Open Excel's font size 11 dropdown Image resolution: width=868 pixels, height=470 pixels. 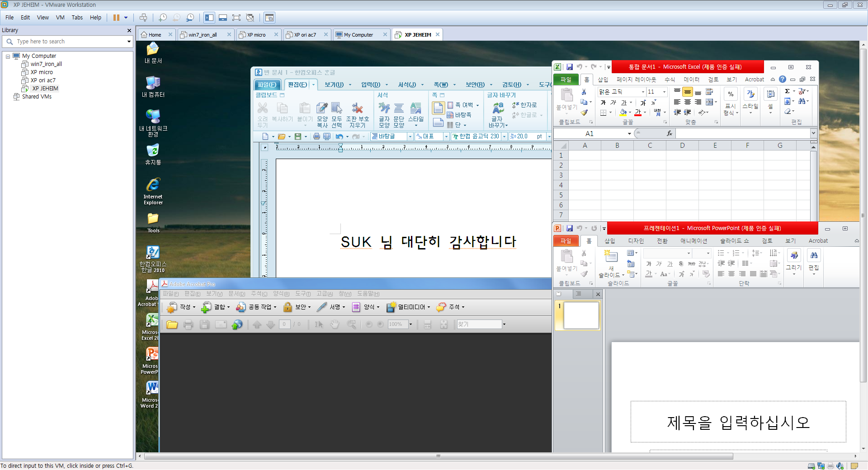click(664, 92)
